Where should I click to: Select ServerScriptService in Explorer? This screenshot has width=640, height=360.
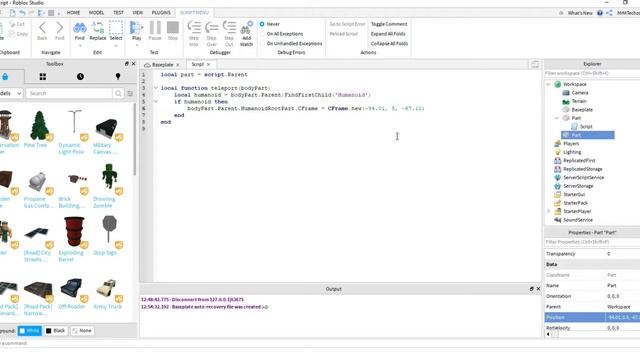[x=583, y=178]
